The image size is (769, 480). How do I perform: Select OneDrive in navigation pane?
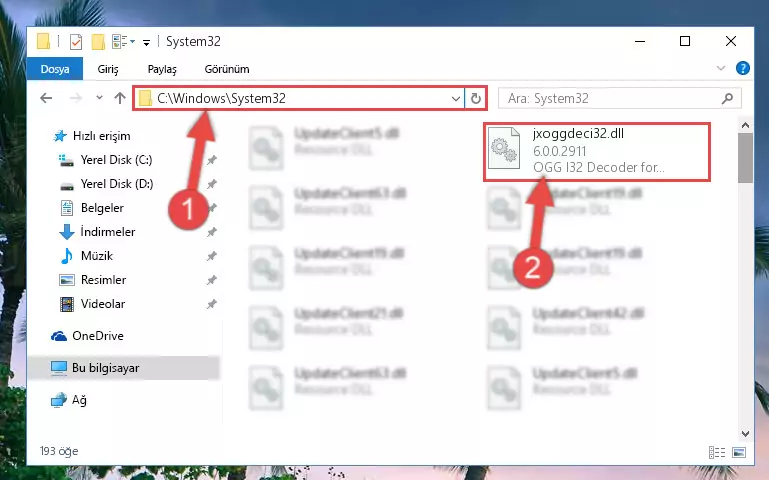(x=98, y=336)
